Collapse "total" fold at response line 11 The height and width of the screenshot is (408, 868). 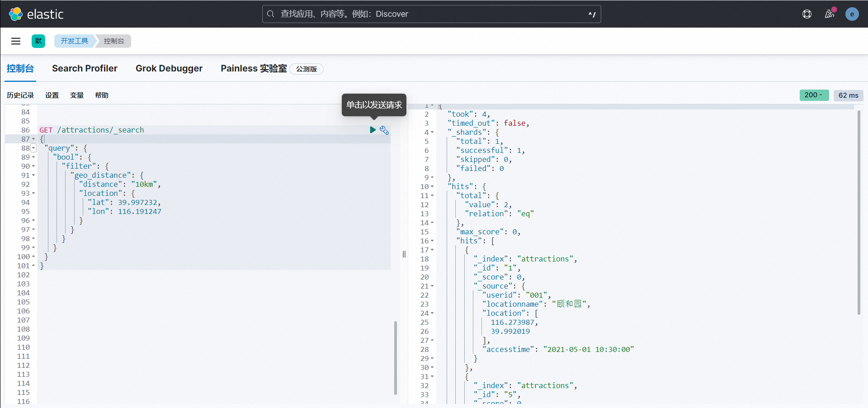click(432, 196)
